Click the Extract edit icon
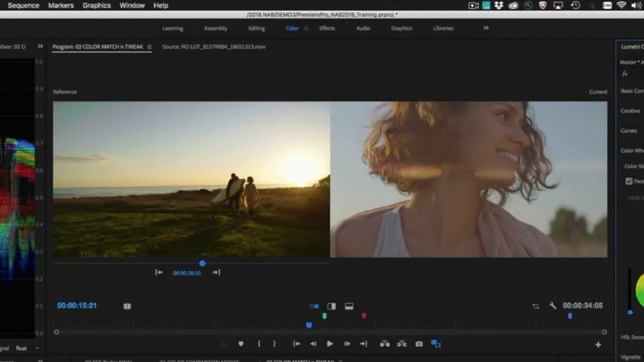This screenshot has width=644, height=362. [402, 344]
